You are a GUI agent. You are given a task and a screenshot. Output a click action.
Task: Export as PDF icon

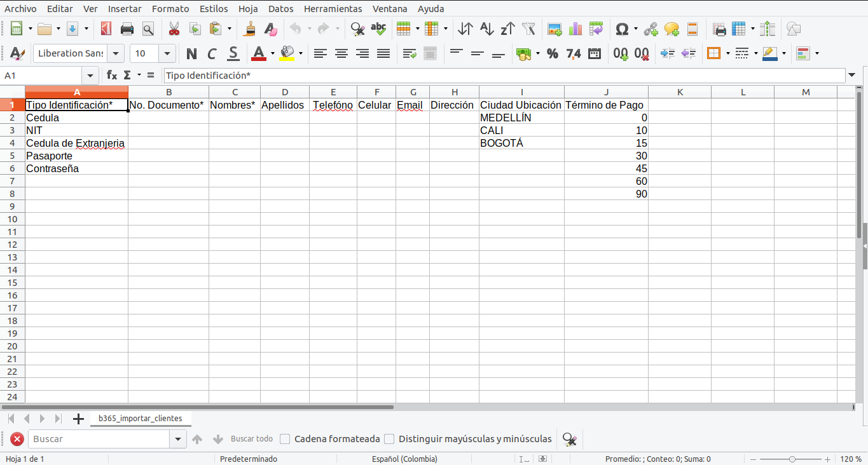[106, 29]
